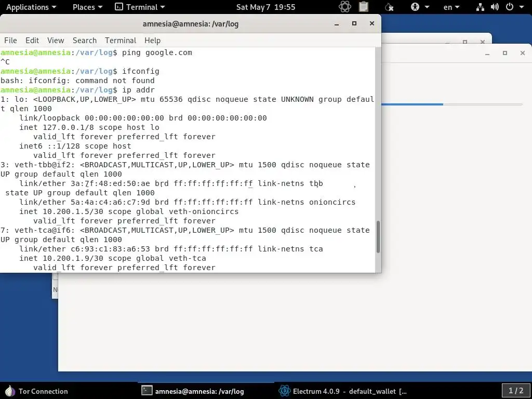
Task: Click the 'inet 127.0.0.1/8' line
Action: (x=89, y=127)
